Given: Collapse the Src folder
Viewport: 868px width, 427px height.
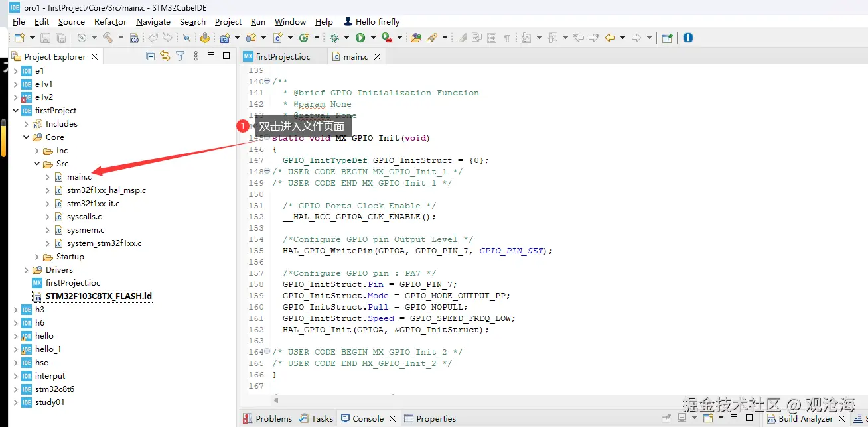Looking at the screenshot, I should (36, 164).
